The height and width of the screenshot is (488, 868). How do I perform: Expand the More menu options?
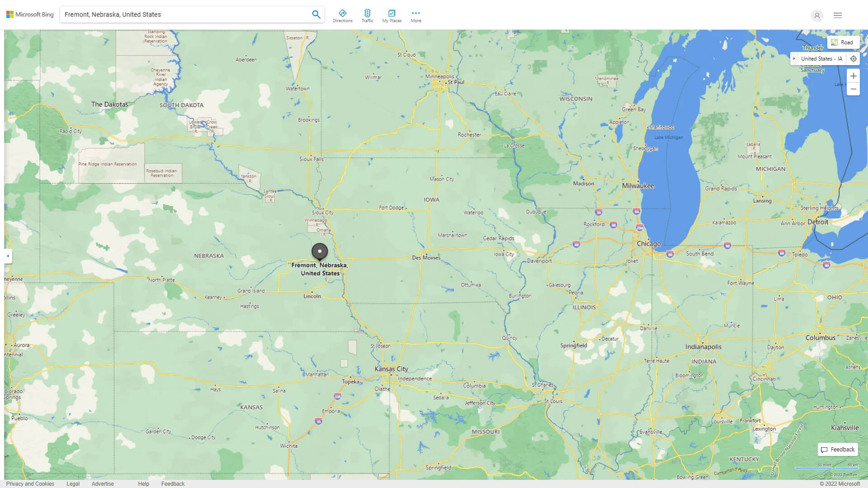point(415,14)
